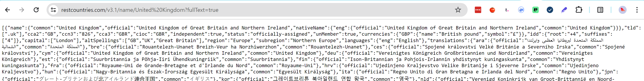Reload the restcountries page
The image size is (644, 81).
coord(36,10)
